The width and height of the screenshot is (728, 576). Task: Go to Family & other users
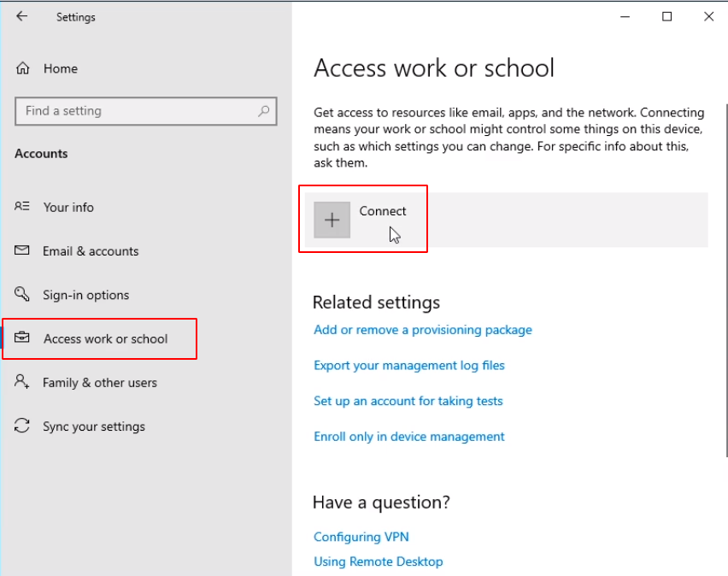pos(100,383)
